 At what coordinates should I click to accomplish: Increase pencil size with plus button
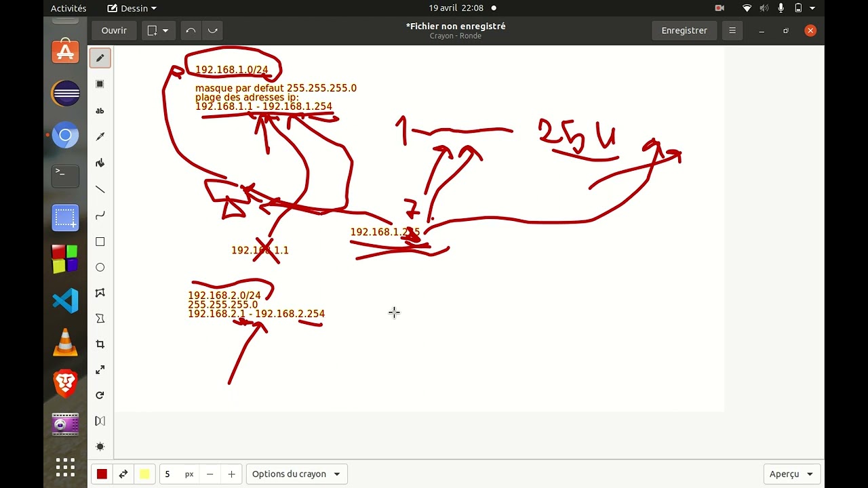[231, 474]
